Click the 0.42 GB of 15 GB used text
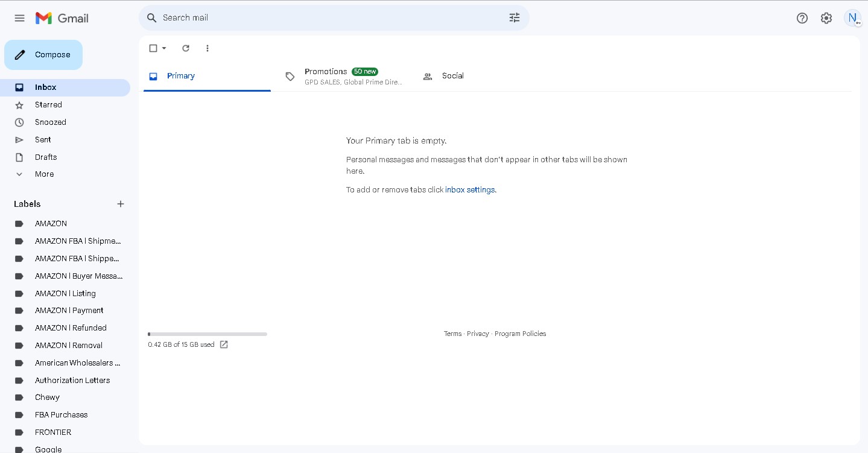Screen dimensions: 868x453 pos(181,345)
